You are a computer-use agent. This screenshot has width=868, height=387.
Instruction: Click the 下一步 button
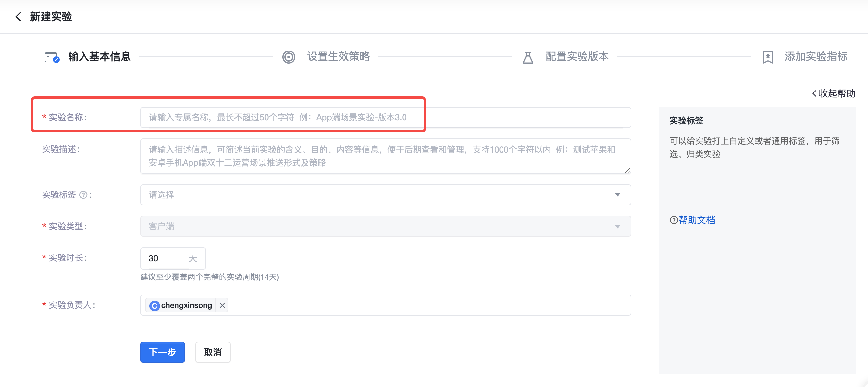point(162,352)
